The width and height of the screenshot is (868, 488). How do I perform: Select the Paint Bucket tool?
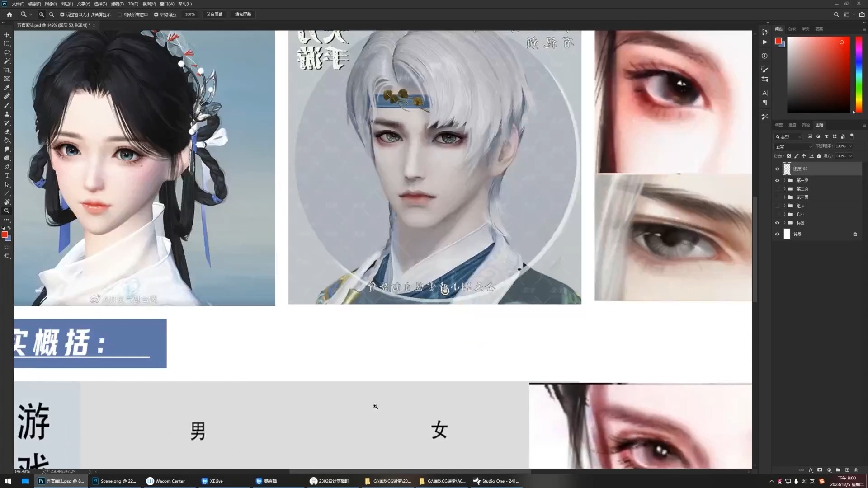click(7, 141)
